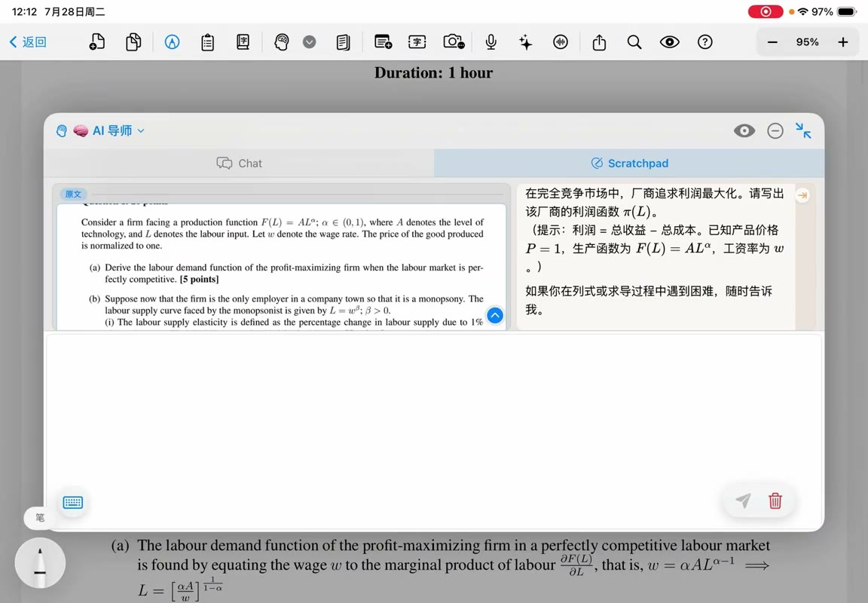Tap the camera capture icon
The image size is (868, 603).
454,42
